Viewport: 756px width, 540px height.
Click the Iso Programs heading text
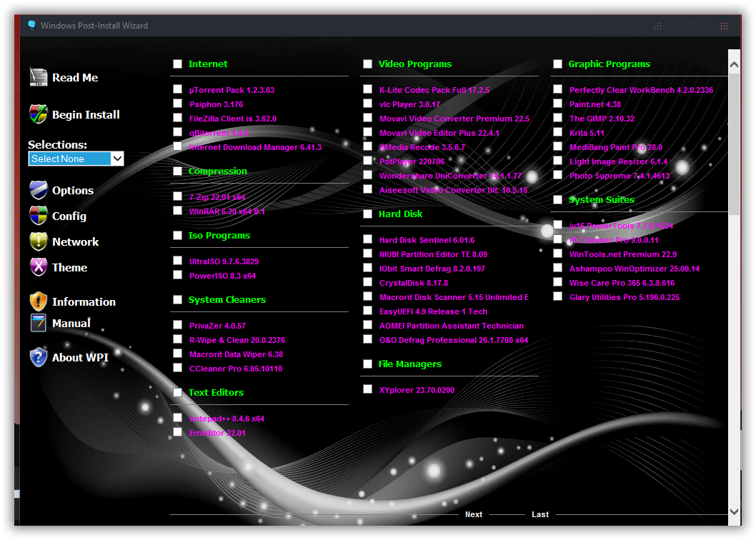coord(219,236)
